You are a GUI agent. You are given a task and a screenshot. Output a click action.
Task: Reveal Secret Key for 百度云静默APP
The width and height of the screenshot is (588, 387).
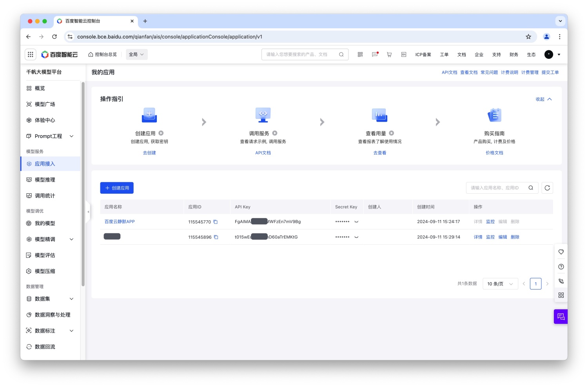click(x=356, y=222)
